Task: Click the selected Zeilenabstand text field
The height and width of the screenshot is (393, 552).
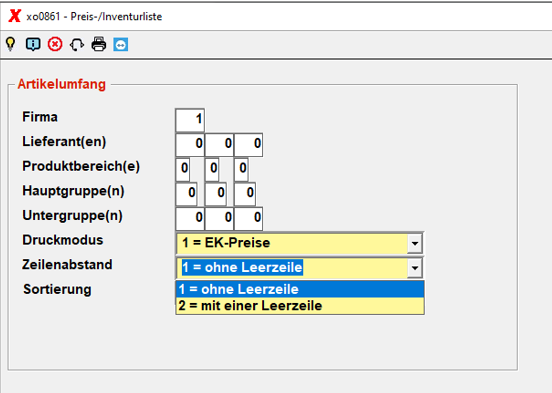Action: (x=291, y=268)
